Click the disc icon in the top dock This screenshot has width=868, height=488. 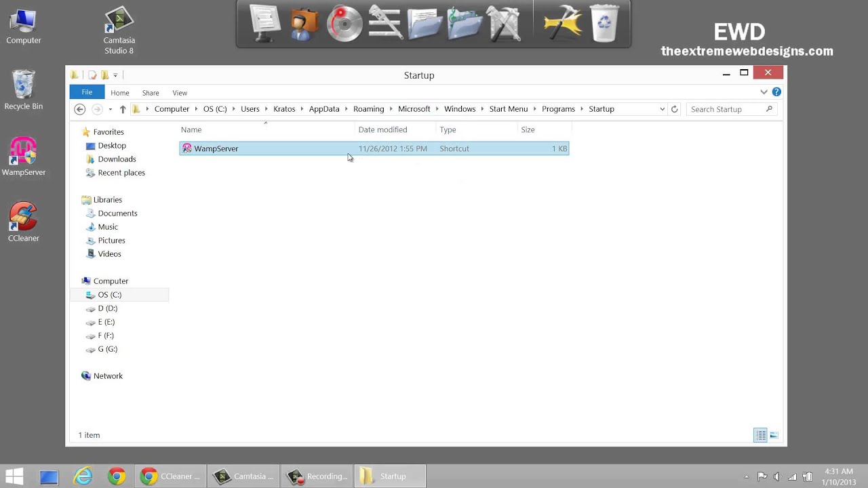click(344, 24)
